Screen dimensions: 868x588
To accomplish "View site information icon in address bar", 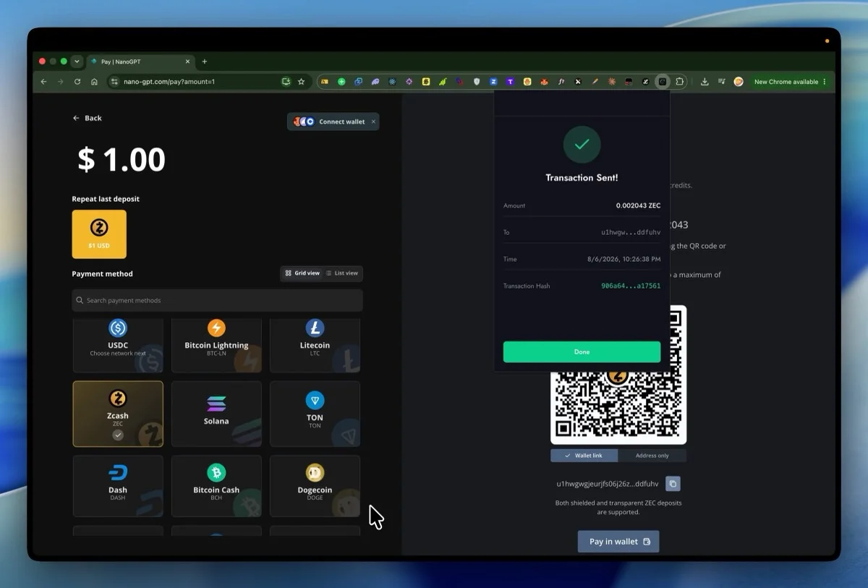I will [x=114, y=82].
